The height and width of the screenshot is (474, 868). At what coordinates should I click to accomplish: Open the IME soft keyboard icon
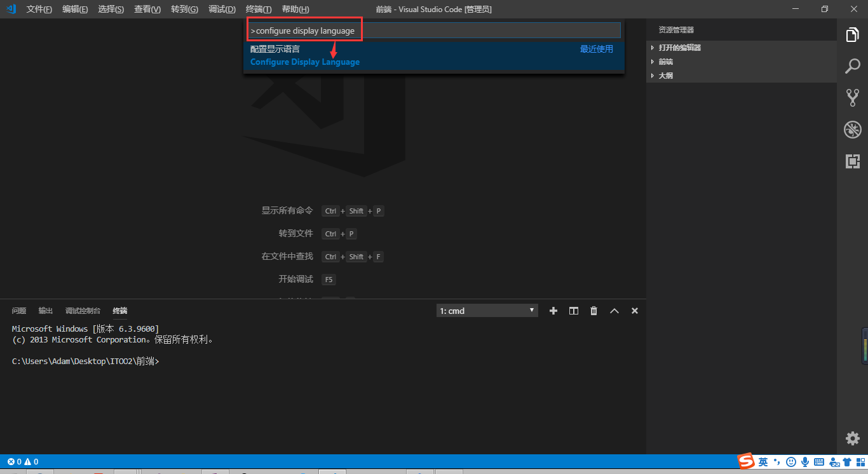(x=819, y=462)
